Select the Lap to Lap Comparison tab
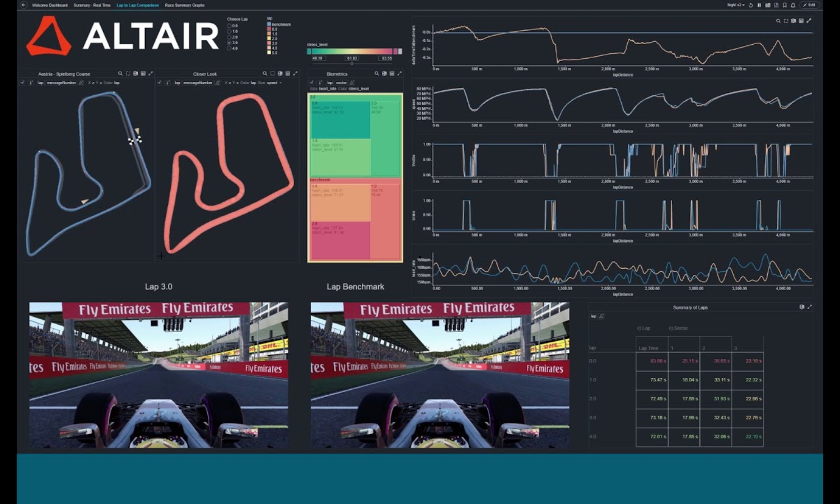The width and height of the screenshot is (840, 504). pyautogui.click(x=137, y=5)
